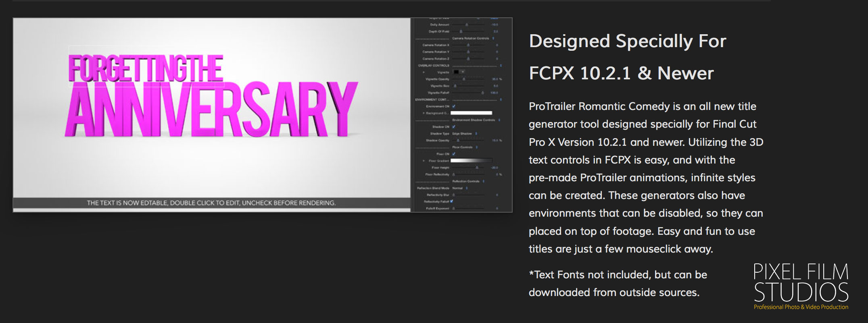This screenshot has width=868, height=323.
Task: Open the Environment Shadow Controls popup arrows
Action: 499,120
